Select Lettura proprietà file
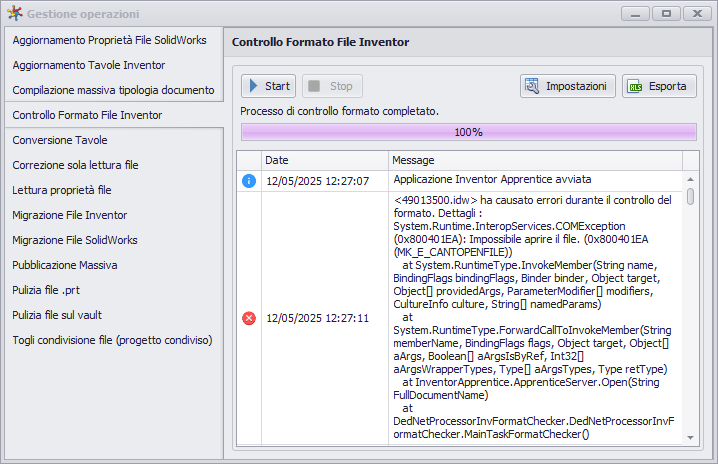 (x=62, y=190)
